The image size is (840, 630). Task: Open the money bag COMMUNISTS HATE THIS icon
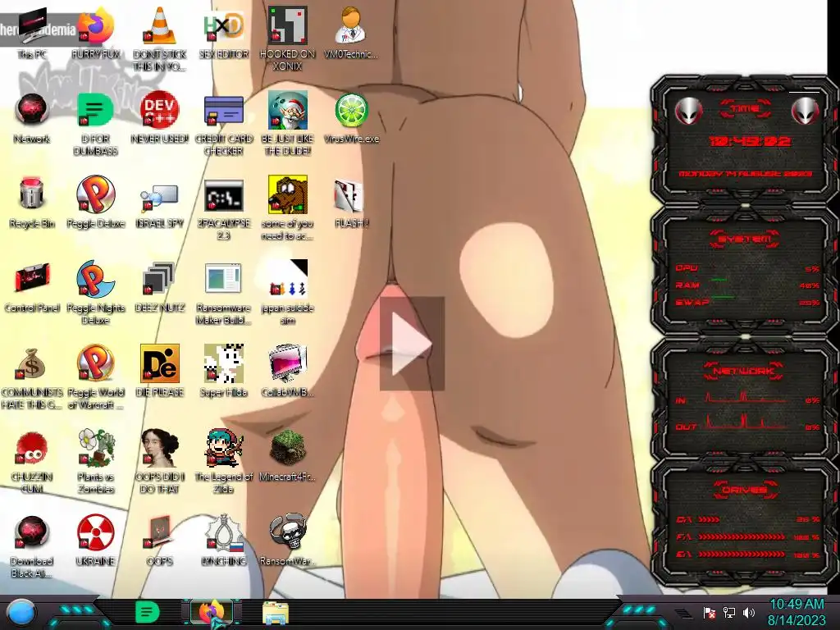tap(32, 378)
